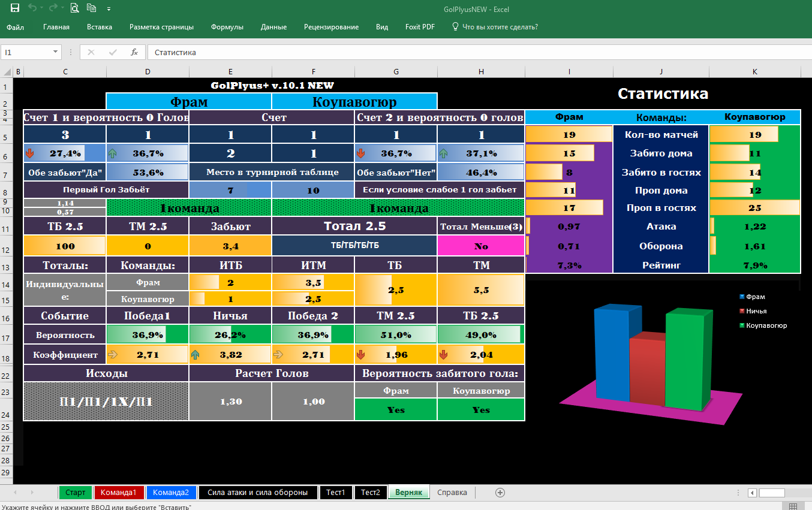Viewport: 812px width, 510px height.
Task: Open Сила атаки и сила обороны sheet
Action: [257, 493]
